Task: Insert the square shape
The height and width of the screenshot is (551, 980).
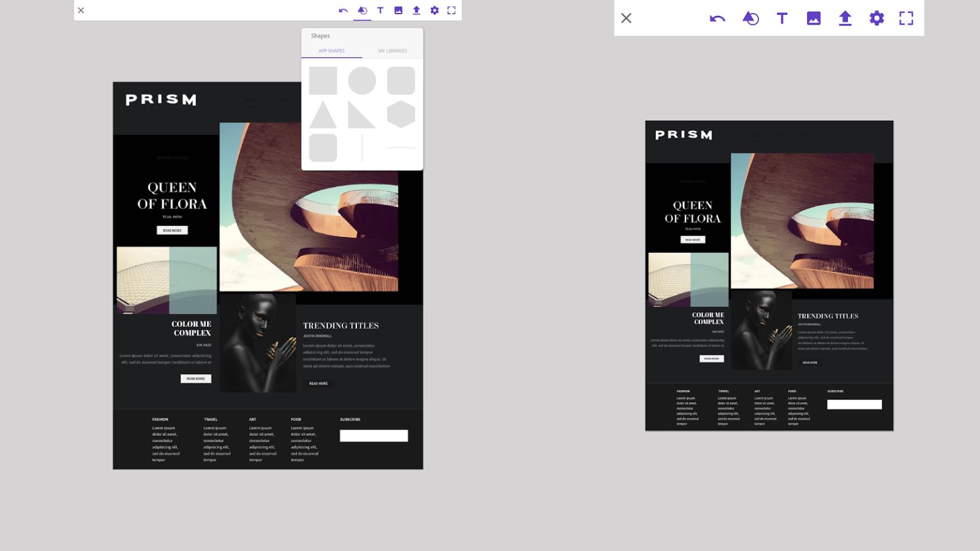Action: [x=323, y=80]
